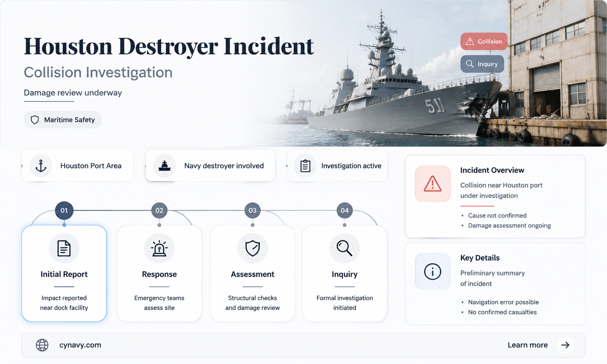The width and height of the screenshot is (607, 364).
Task: Click the clipboard icon for Investigation active
Action: click(x=305, y=166)
